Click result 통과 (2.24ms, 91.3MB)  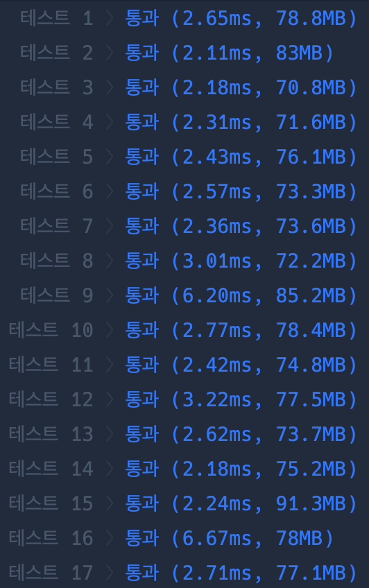click(241, 503)
